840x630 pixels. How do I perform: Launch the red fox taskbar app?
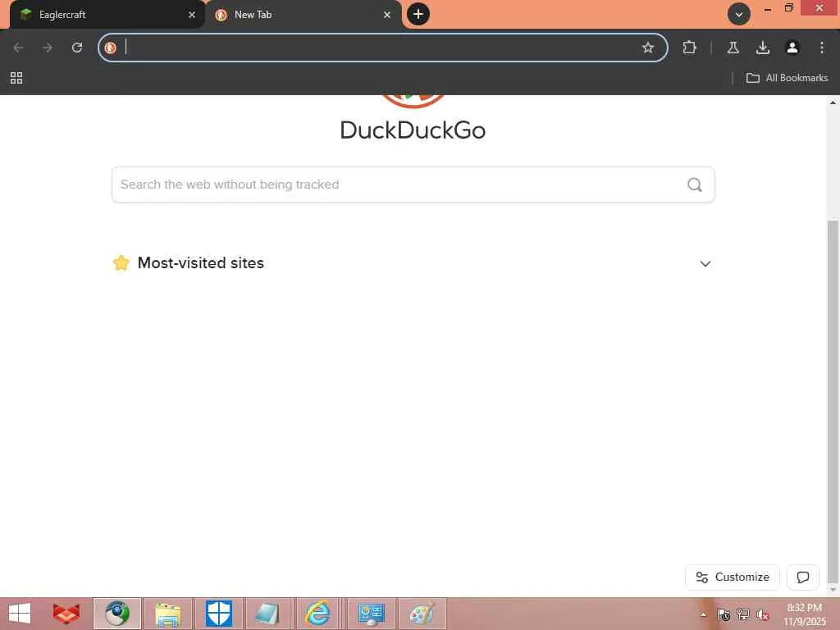coord(66,614)
